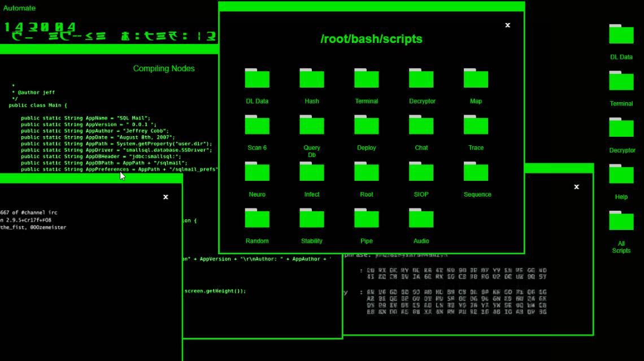The width and height of the screenshot is (644, 361).
Task: Open the Audio script folder
Action: [421, 218]
